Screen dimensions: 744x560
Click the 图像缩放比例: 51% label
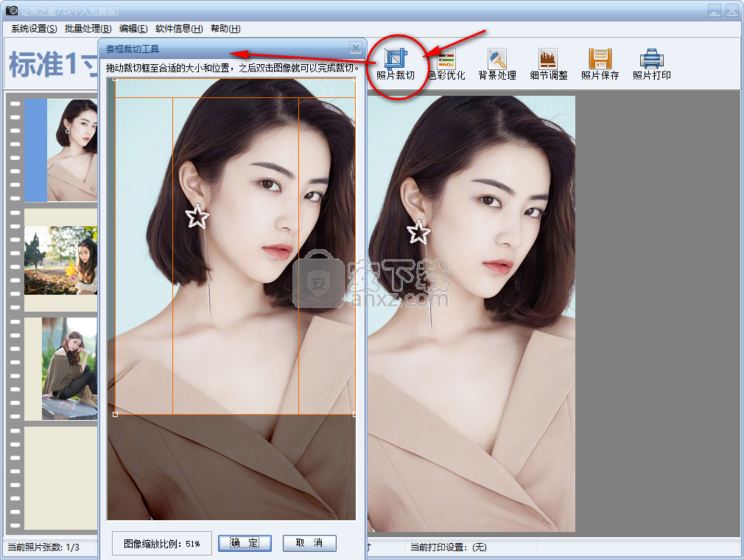click(x=162, y=544)
